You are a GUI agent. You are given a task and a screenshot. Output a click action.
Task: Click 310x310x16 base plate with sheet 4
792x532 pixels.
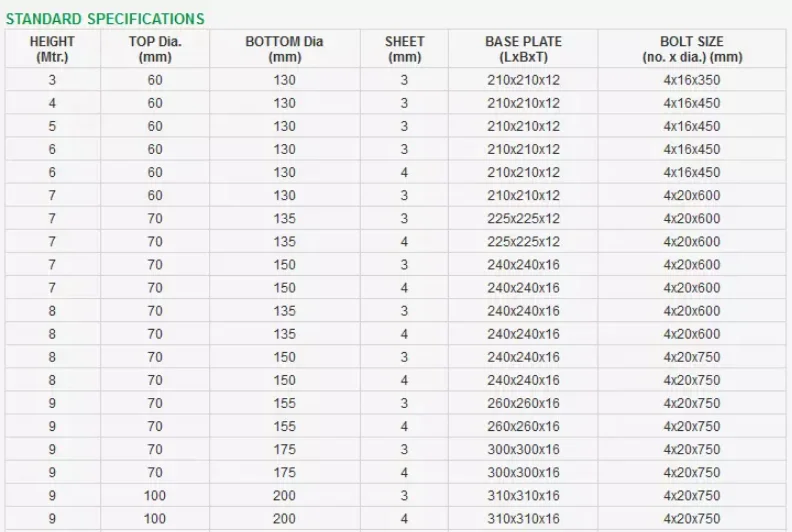click(523, 518)
